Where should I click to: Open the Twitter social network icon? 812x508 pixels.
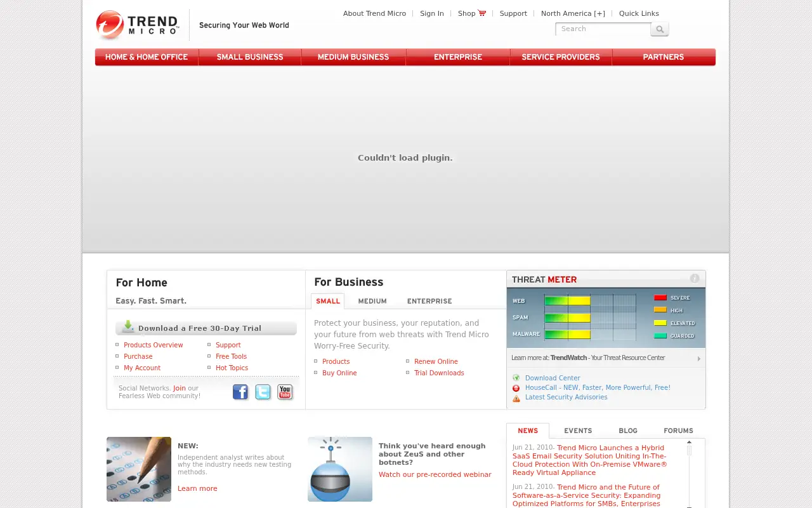click(263, 392)
